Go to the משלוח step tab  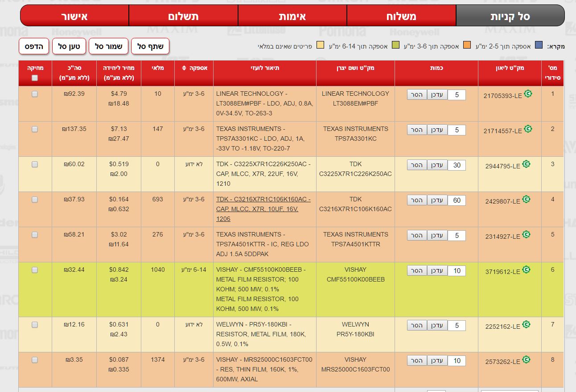pos(401,16)
